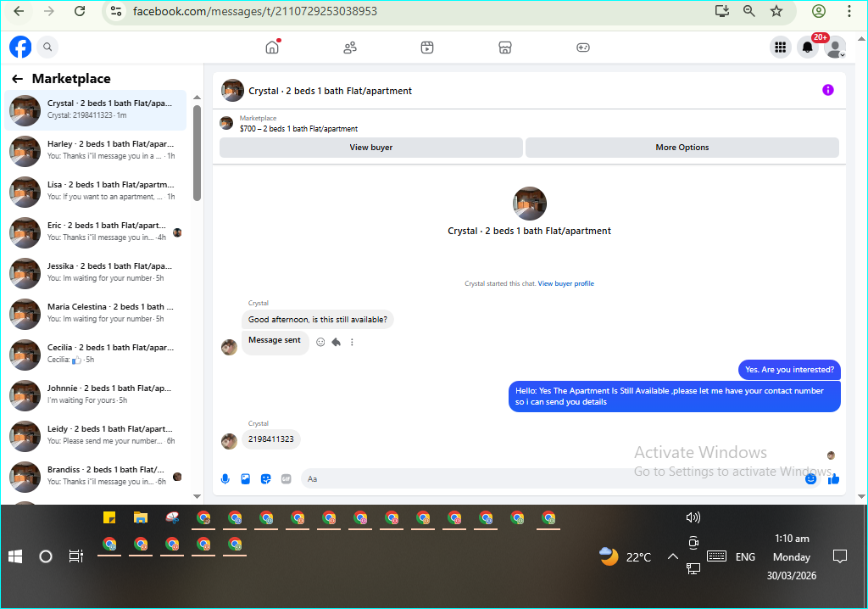The width and height of the screenshot is (868, 609).
Task: Open the Facebook menu grid icon
Action: [781, 47]
